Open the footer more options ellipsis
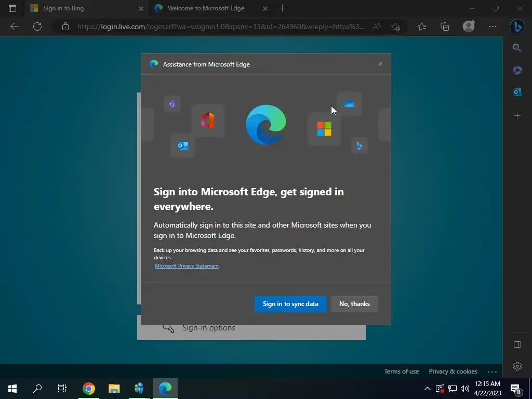The height and width of the screenshot is (399, 532). click(x=492, y=371)
